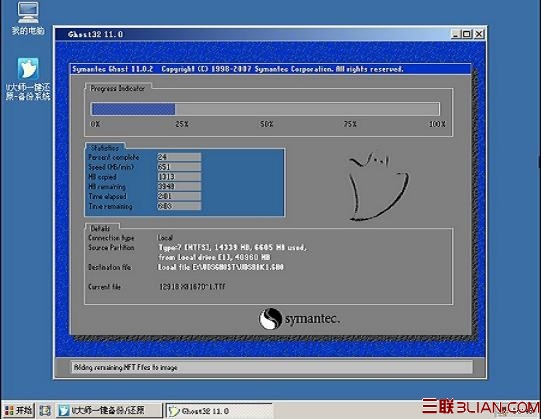The height and width of the screenshot is (419, 541).
Task: Click the Percent complete value field
Action: click(179, 157)
